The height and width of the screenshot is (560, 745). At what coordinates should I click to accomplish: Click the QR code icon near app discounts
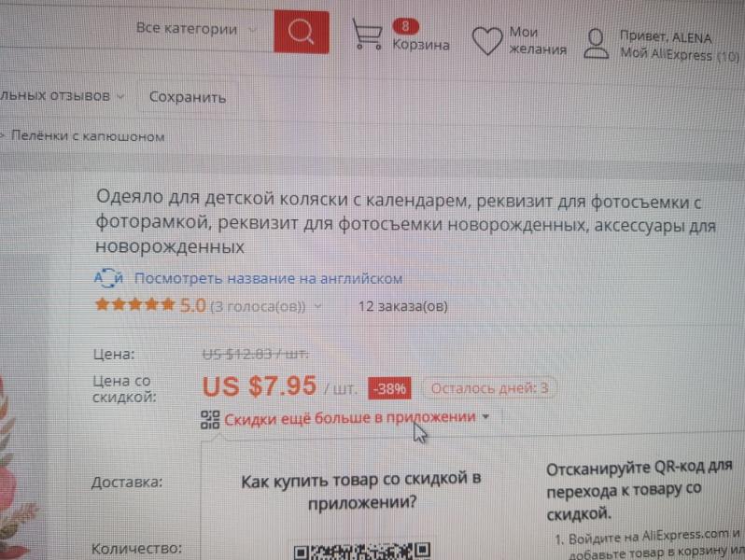point(209,419)
